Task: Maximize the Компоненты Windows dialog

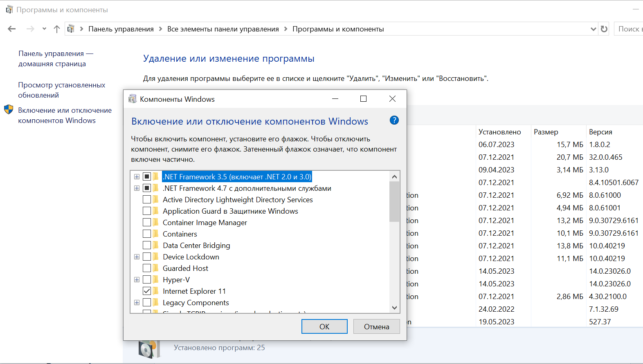Action: (363, 99)
